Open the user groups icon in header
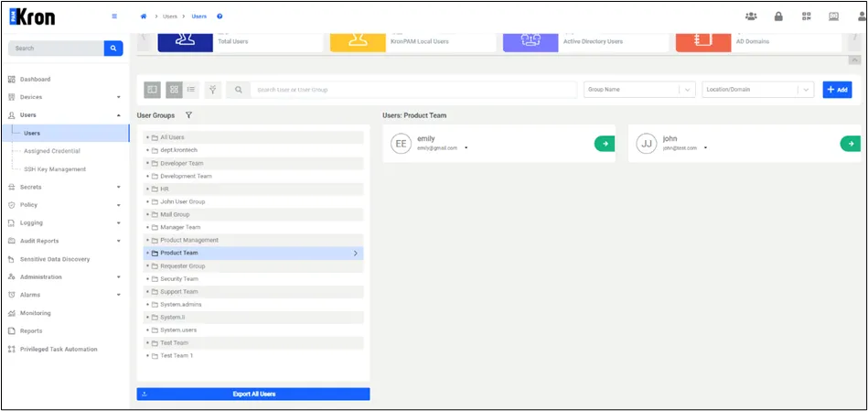868x411 pixels. pos(751,16)
